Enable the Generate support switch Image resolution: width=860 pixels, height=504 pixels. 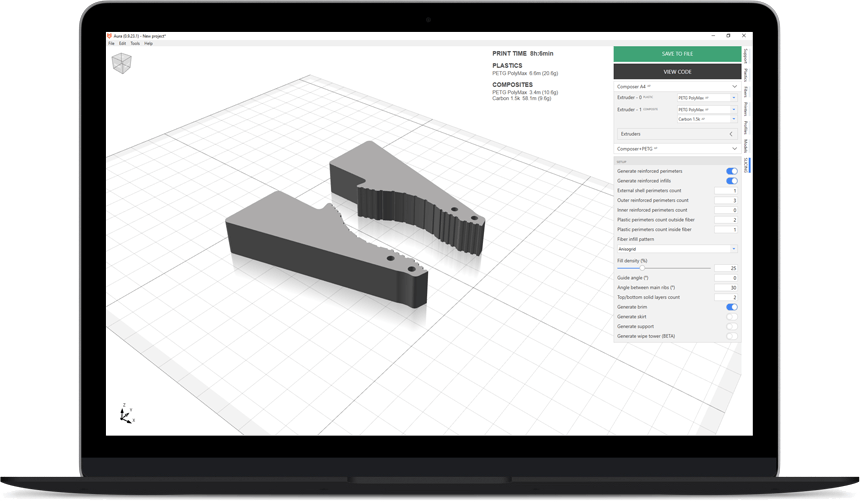[x=732, y=327]
